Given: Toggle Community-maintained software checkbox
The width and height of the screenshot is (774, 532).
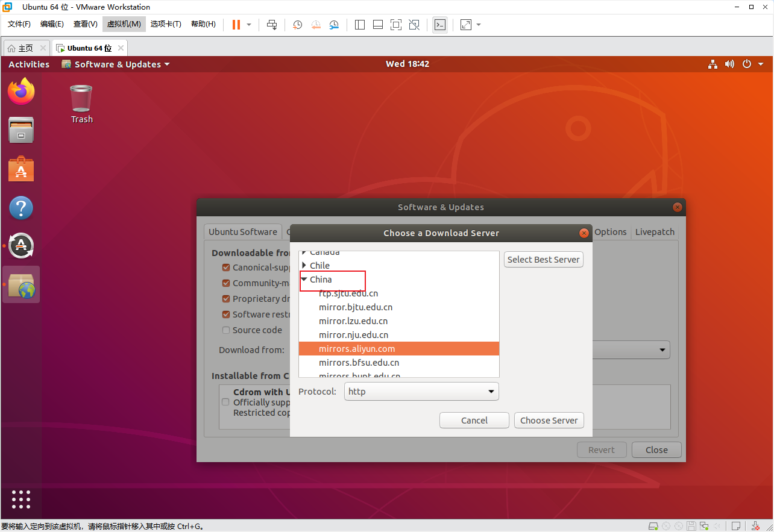Looking at the screenshot, I should [226, 283].
